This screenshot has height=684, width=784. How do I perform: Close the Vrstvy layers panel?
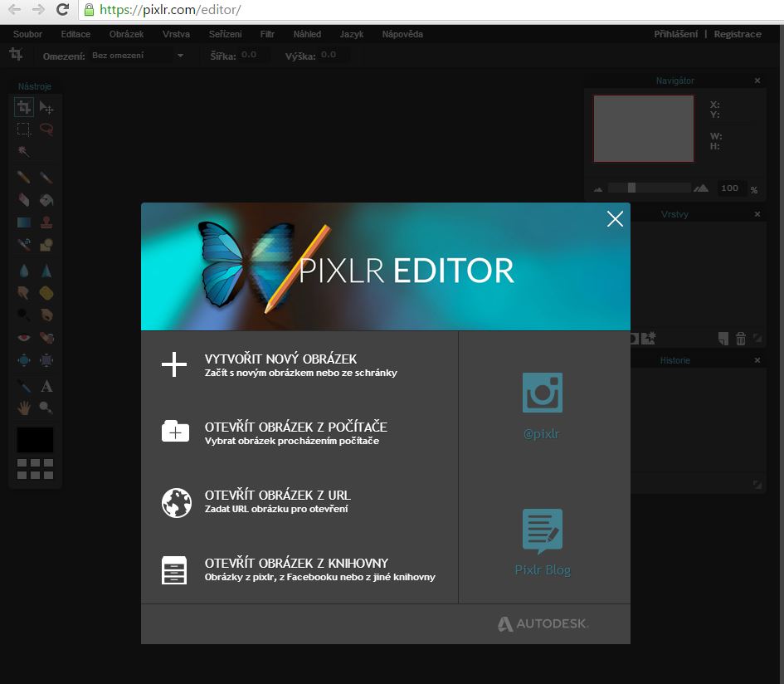(757, 214)
